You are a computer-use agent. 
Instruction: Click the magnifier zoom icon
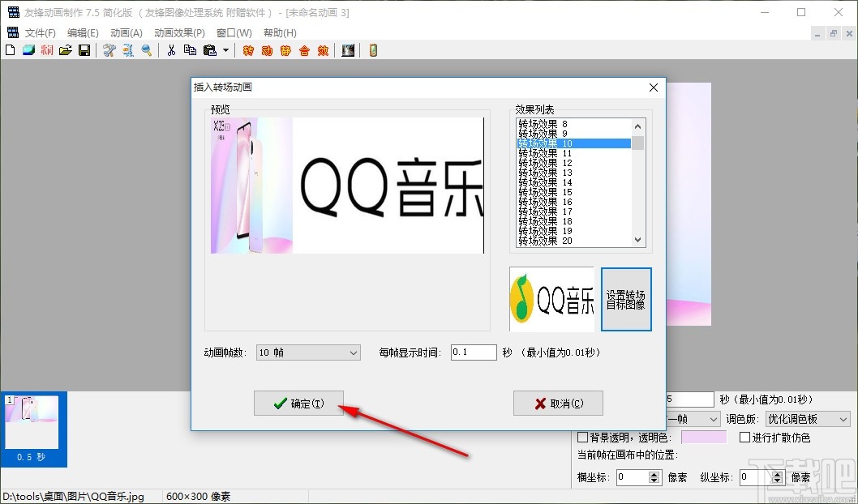click(147, 50)
